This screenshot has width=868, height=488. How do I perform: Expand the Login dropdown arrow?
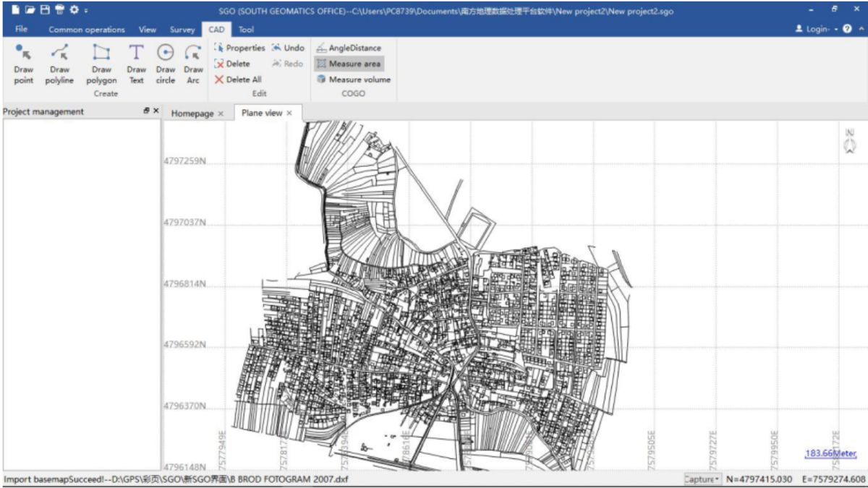click(x=835, y=30)
